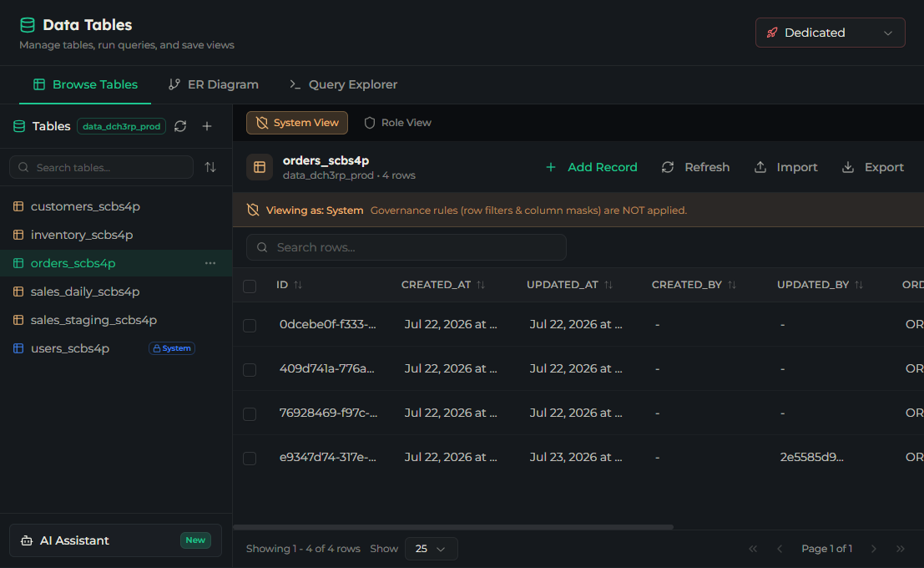Click the Search rows input field
This screenshot has height=568, width=924.
coord(406,247)
